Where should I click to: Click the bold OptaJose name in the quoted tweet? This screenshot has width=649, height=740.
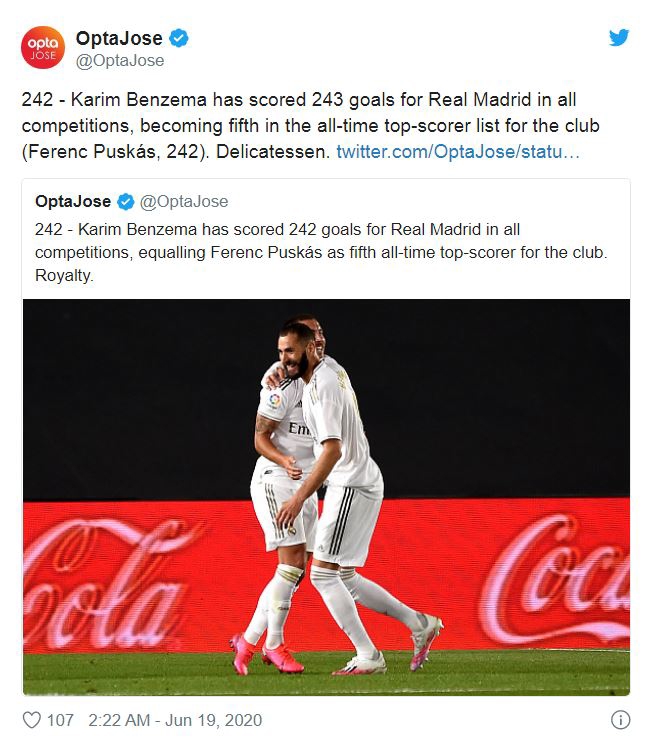[73, 202]
